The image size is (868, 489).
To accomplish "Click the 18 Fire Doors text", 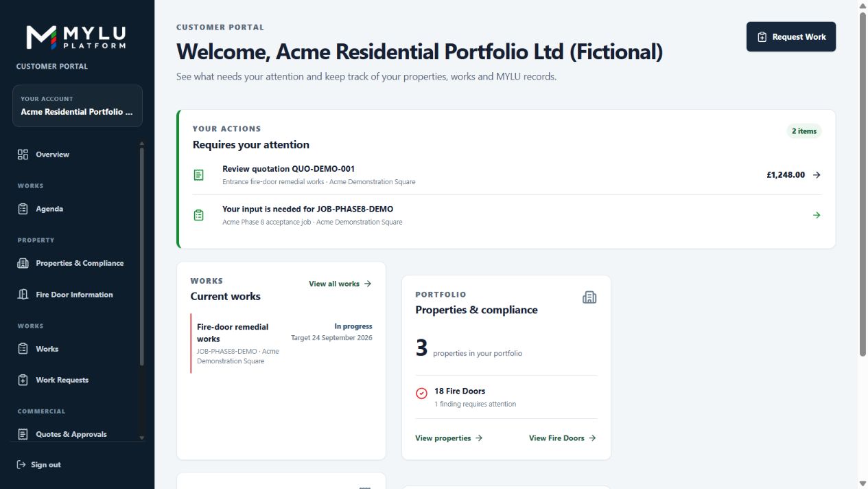I will coord(460,391).
